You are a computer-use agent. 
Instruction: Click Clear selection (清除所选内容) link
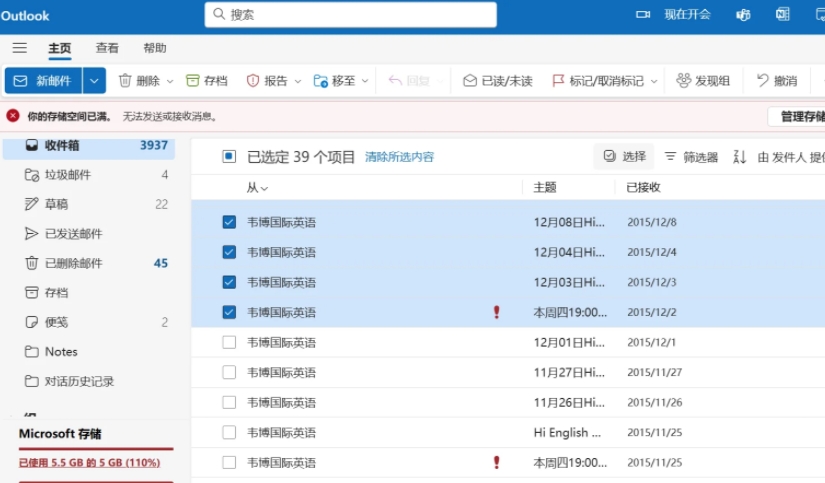pyautogui.click(x=399, y=157)
